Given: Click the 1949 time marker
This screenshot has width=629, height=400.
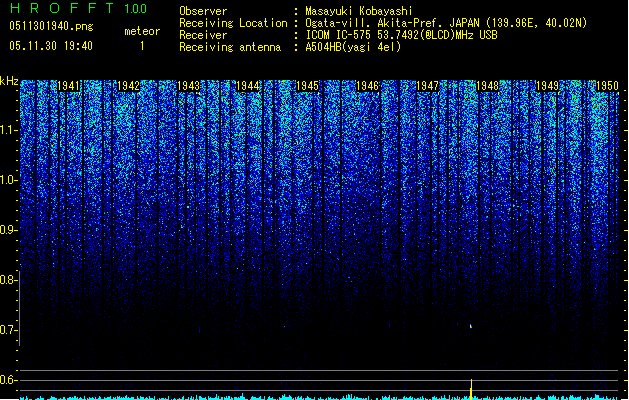Looking at the screenshot, I should pyautogui.click(x=548, y=86).
